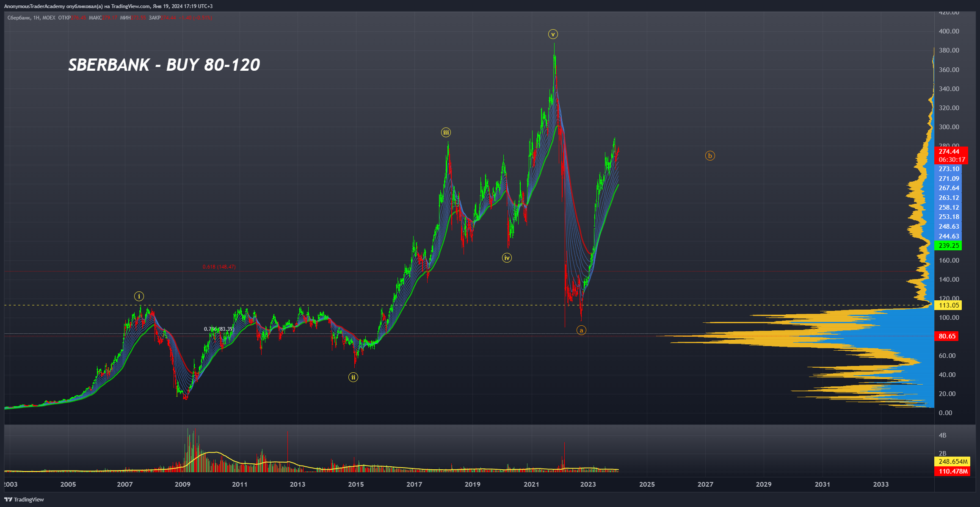Click the 2009 label on the time axis
980x507 pixels.
(x=182, y=485)
